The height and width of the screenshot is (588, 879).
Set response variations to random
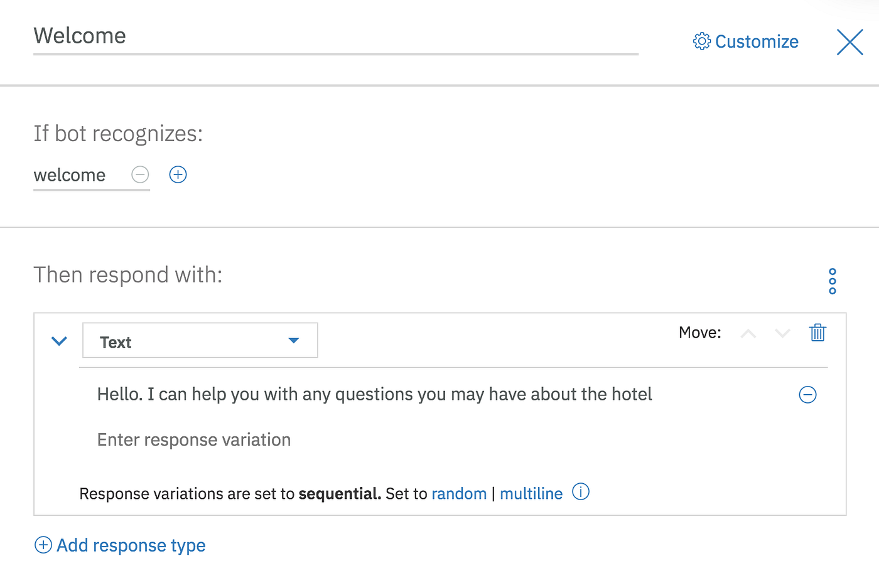point(459,494)
